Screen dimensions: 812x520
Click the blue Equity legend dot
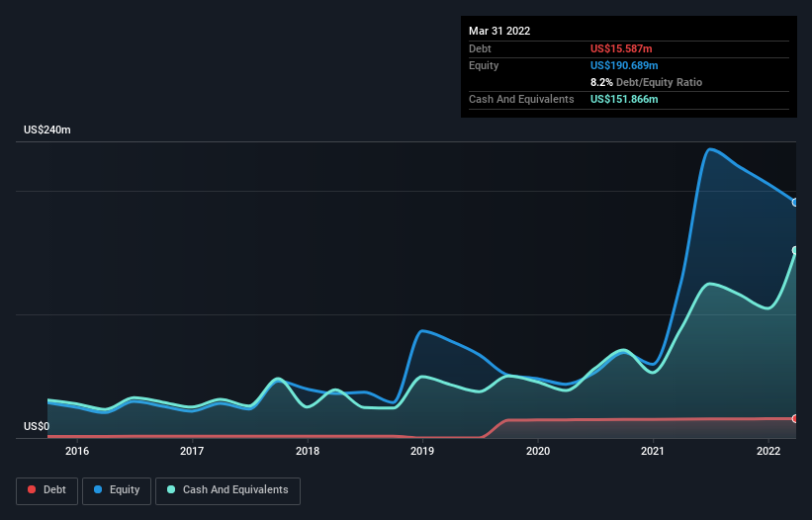coord(98,489)
